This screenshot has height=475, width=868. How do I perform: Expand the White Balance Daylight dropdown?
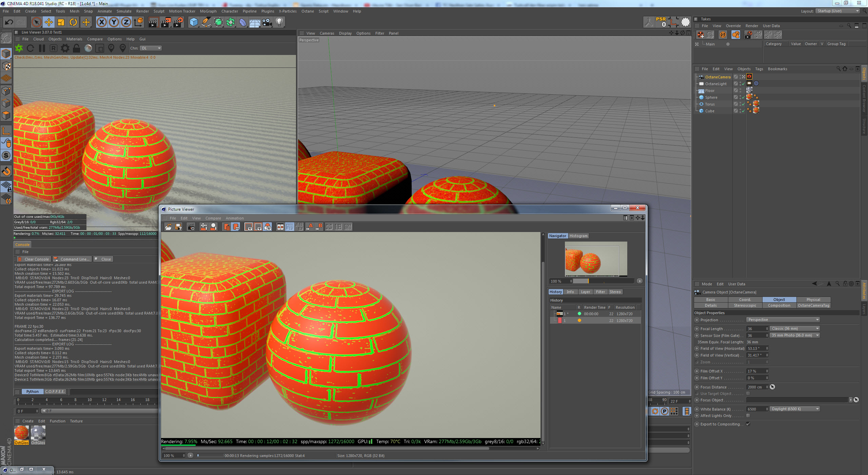(x=795, y=409)
